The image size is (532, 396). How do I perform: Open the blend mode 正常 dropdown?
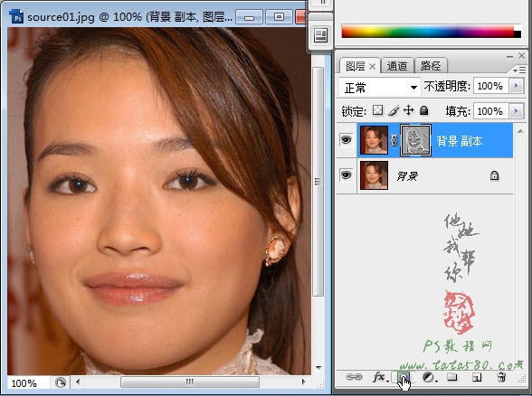click(380, 88)
